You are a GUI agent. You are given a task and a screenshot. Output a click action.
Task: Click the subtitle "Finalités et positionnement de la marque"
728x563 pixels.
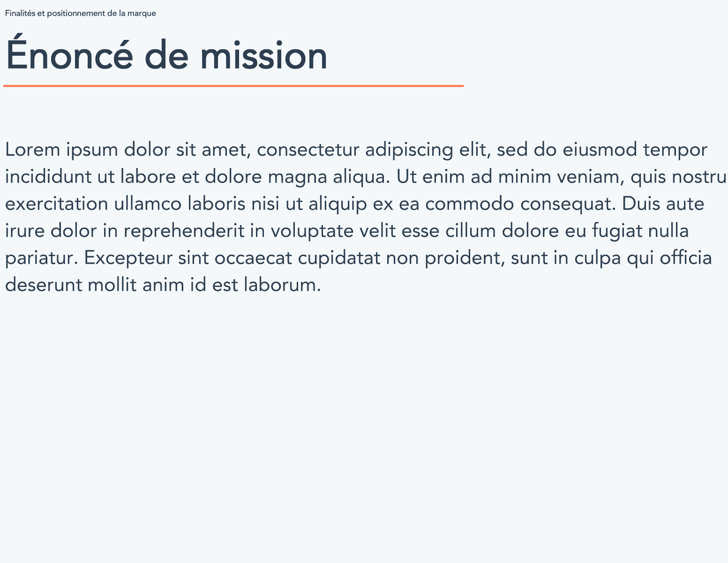[80, 14]
